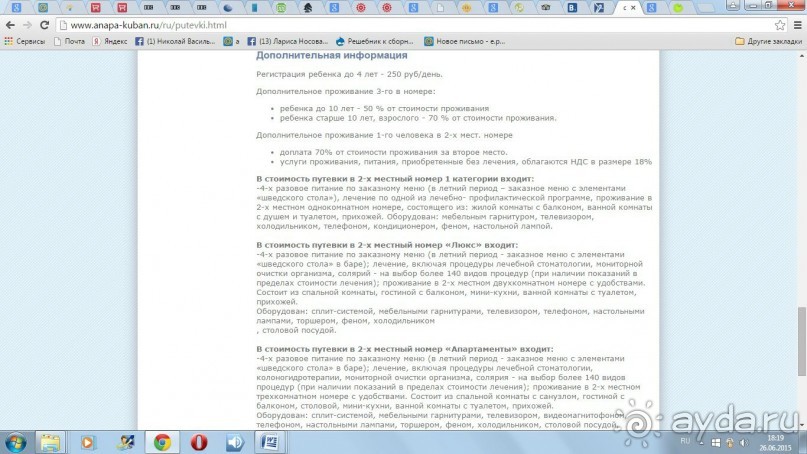
Task: Open the Новое письмо bookmark
Action: [464, 41]
